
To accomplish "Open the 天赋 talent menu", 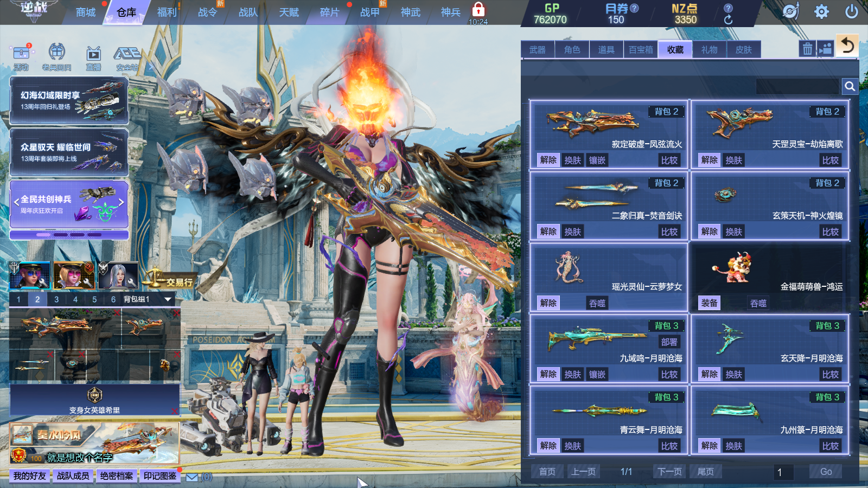I will [289, 12].
